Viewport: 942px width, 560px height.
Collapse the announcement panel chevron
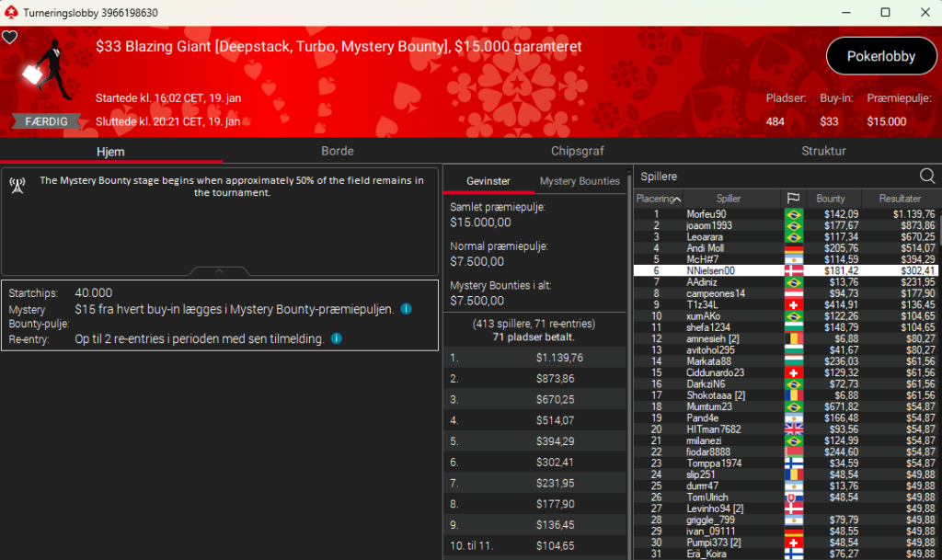pos(219,271)
